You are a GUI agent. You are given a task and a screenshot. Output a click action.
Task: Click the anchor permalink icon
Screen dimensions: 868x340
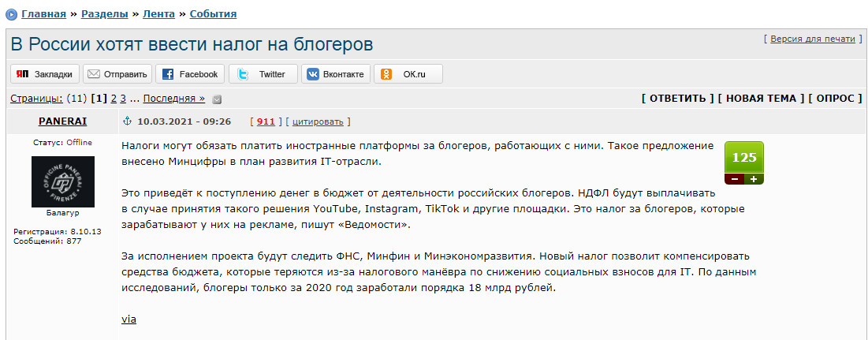click(127, 121)
